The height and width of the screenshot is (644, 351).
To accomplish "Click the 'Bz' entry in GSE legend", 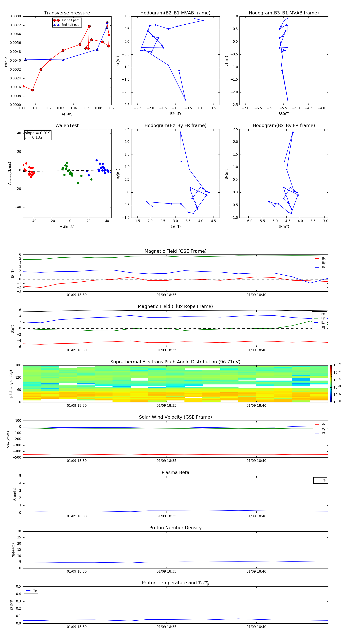I will 320,267.
